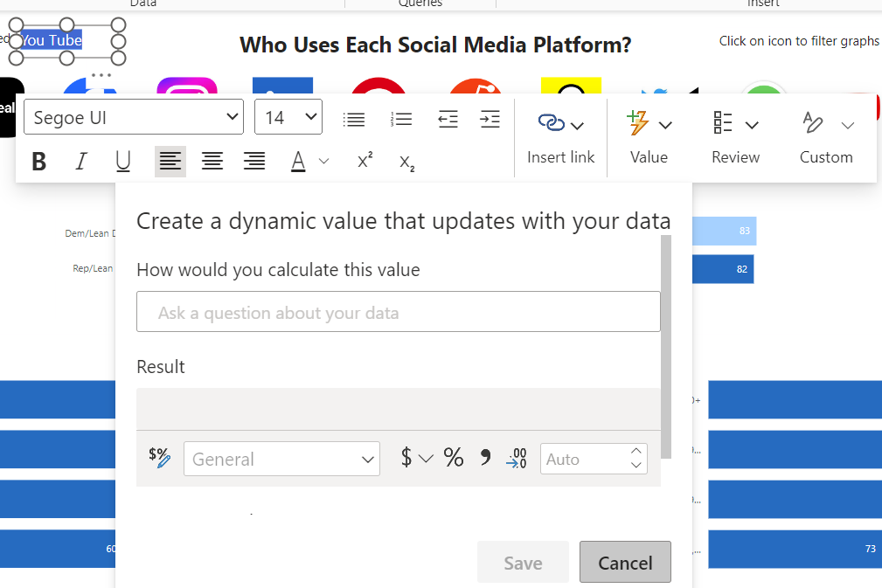Align text to the right
The image size is (882, 588).
tap(254, 162)
